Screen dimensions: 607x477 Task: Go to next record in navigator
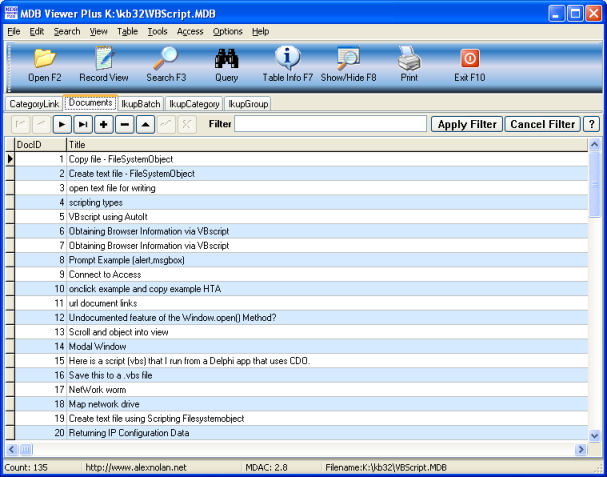tap(61, 124)
